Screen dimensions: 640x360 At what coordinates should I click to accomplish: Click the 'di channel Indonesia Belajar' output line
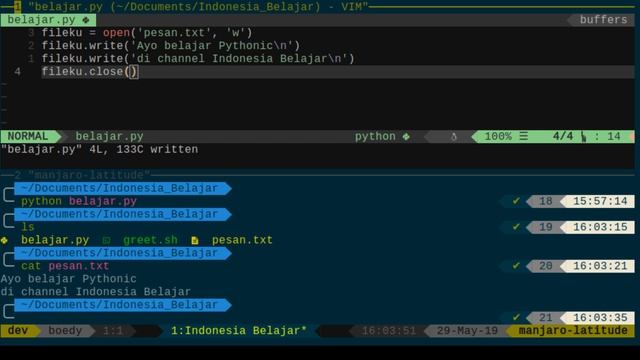pyautogui.click(x=96, y=292)
